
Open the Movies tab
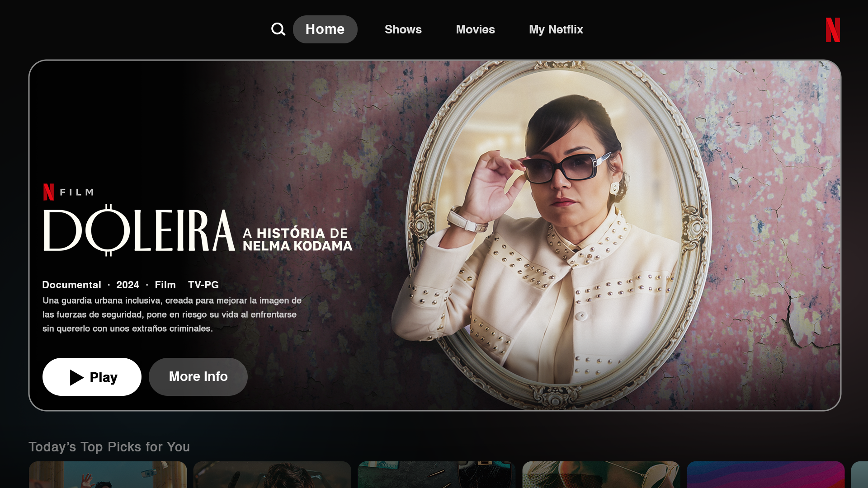[475, 29]
